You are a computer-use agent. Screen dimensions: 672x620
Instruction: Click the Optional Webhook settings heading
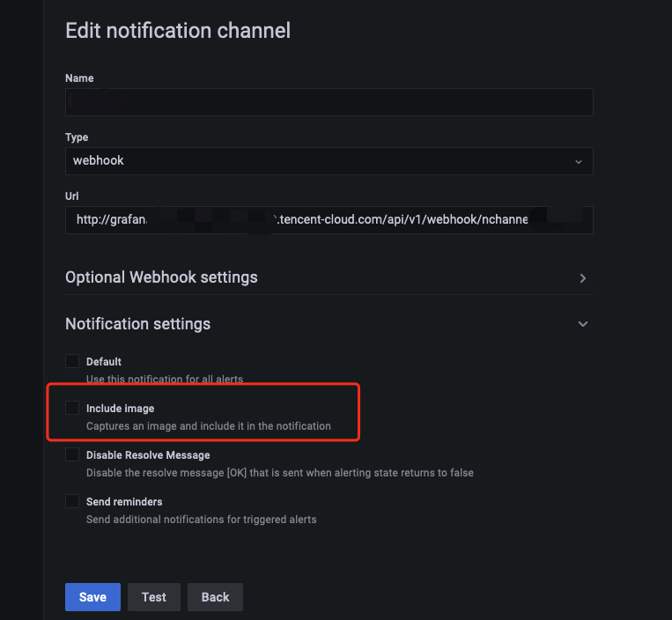click(x=161, y=277)
